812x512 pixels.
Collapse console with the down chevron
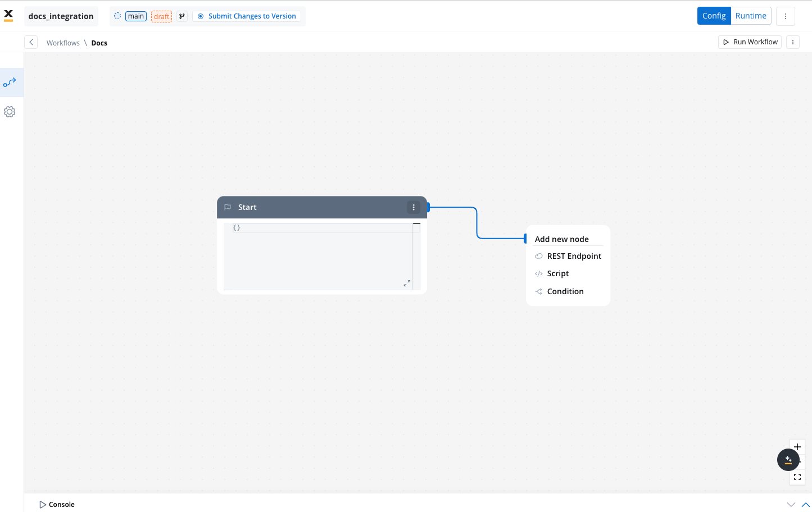(791, 505)
